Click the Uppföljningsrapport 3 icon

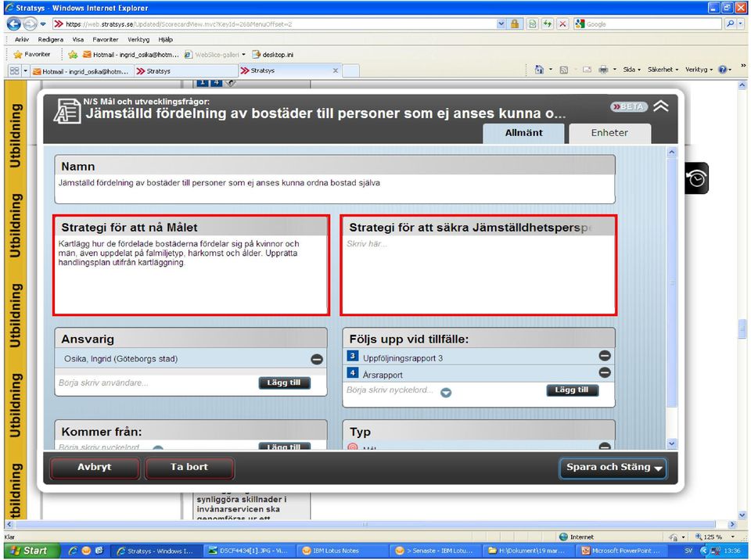coord(353,356)
